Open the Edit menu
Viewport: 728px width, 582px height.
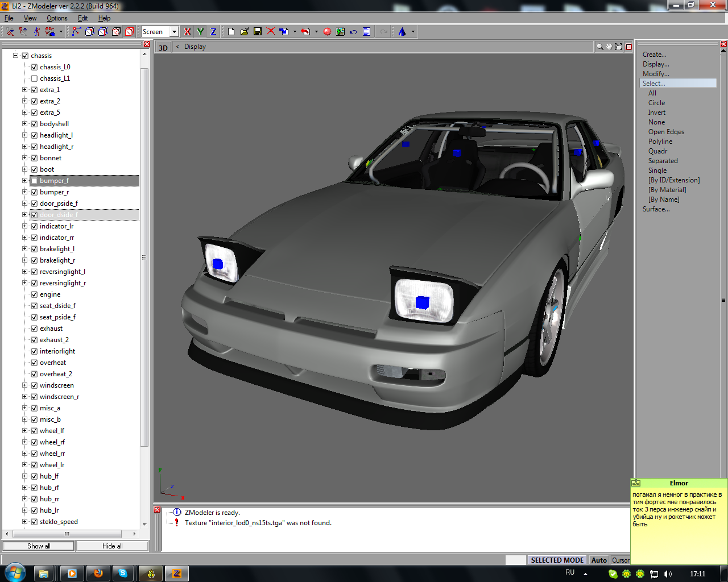click(x=82, y=18)
